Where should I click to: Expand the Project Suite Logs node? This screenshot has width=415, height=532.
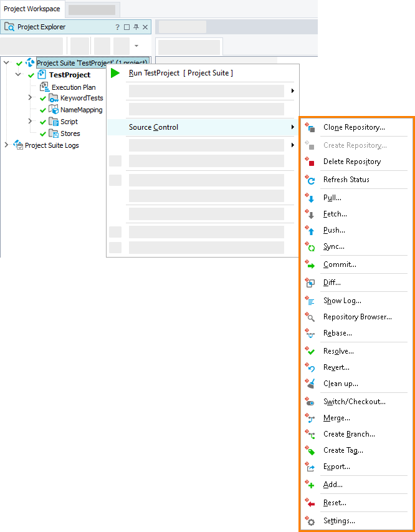[x=6, y=145]
